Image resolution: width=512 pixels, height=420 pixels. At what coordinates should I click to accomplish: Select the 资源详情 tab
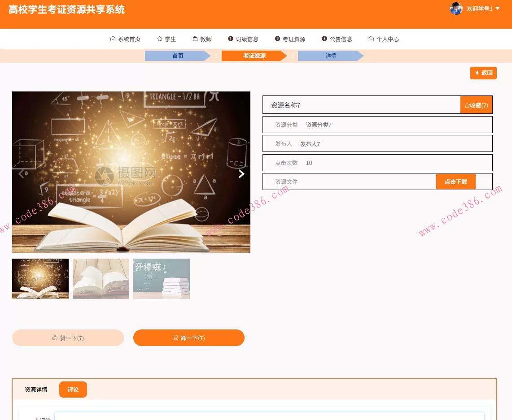tap(35, 390)
